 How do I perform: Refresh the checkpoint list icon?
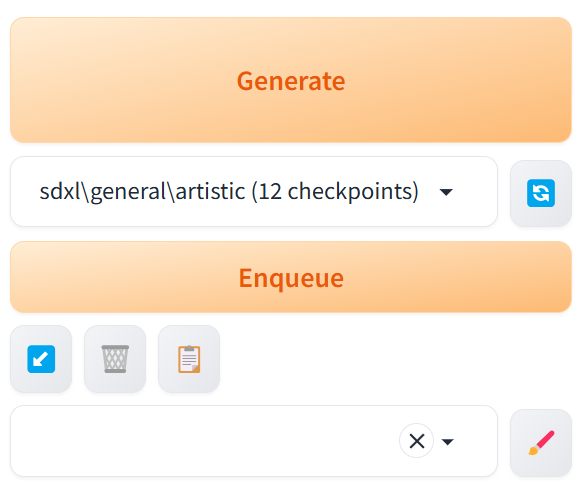pyautogui.click(x=541, y=193)
